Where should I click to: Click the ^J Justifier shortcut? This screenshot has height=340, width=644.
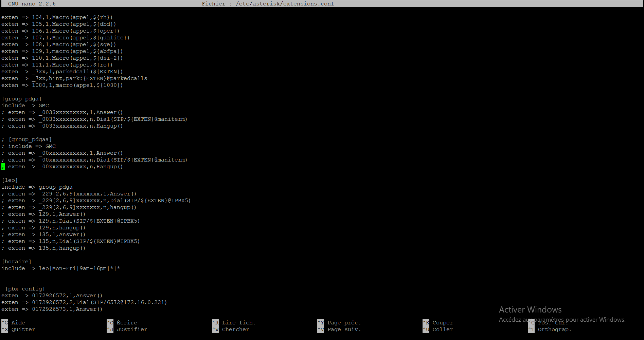click(x=127, y=329)
